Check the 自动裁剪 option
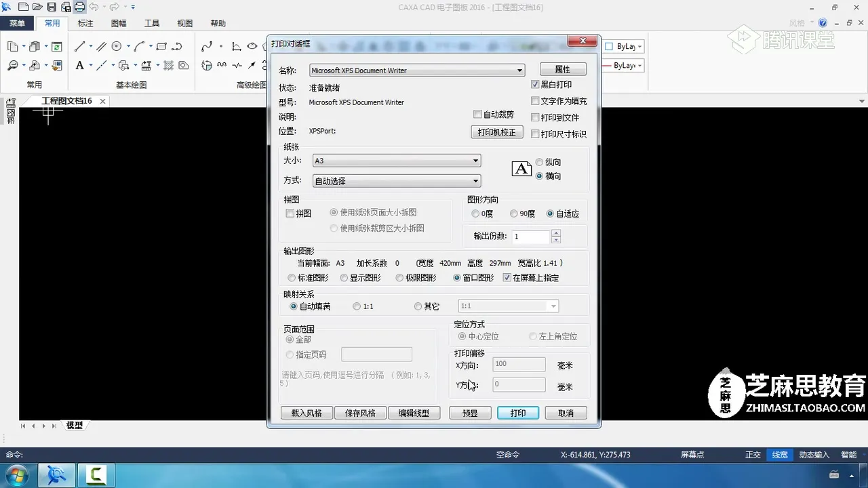 coord(478,114)
